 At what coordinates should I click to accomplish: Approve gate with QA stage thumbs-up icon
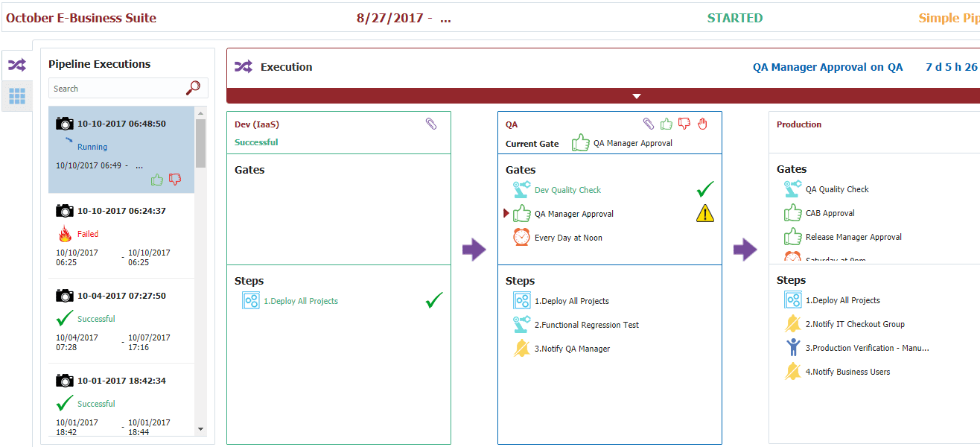666,124
